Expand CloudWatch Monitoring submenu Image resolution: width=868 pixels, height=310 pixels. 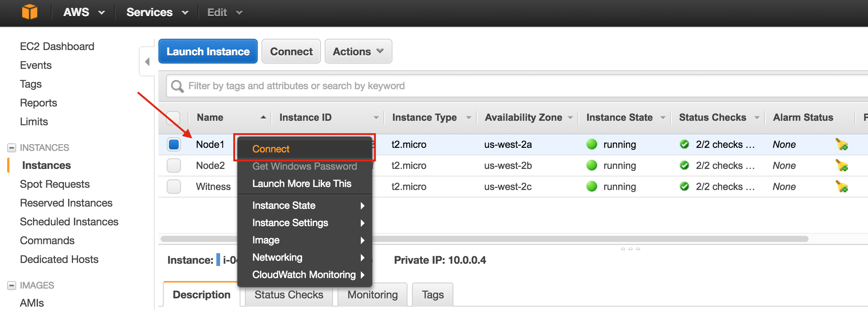[x=305, y=275]
